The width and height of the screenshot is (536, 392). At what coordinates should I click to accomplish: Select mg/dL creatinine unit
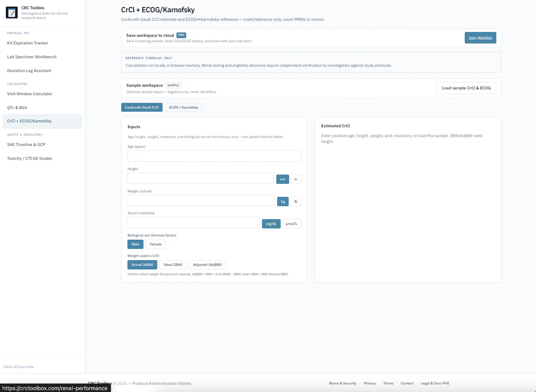(271, 224)
